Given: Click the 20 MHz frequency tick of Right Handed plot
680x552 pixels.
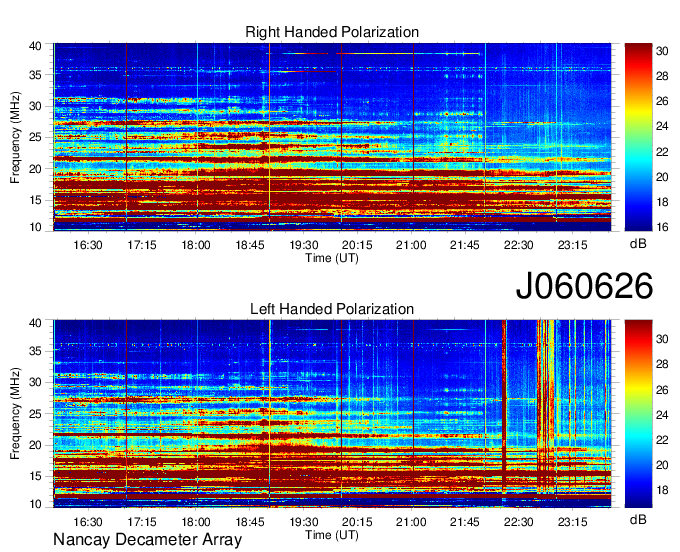Looking at the screenshot, I should click(36, 169).
